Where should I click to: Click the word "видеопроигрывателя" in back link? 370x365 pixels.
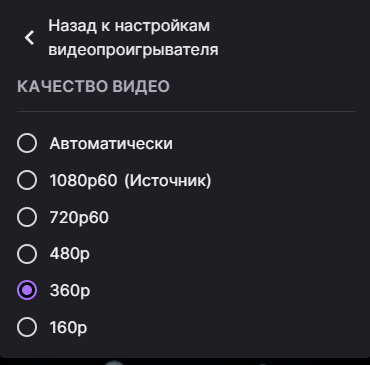(x=133, y=50)
